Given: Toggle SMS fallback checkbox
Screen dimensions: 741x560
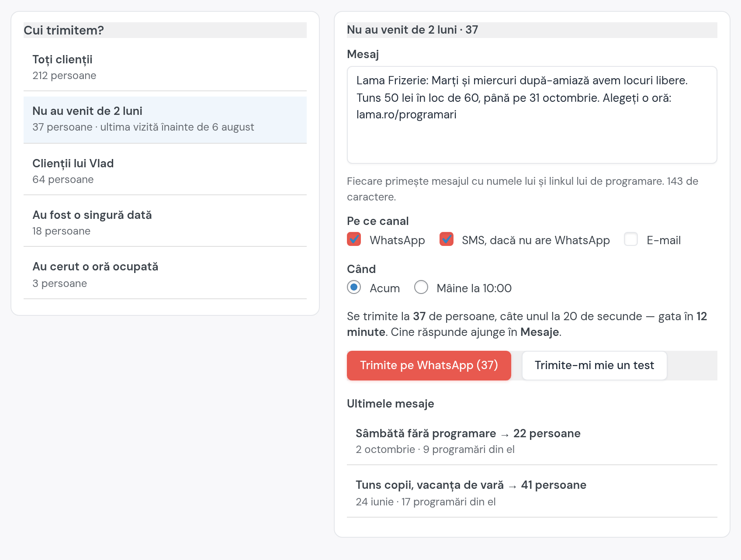Looking at the screenshot, I should click(446, 239).
